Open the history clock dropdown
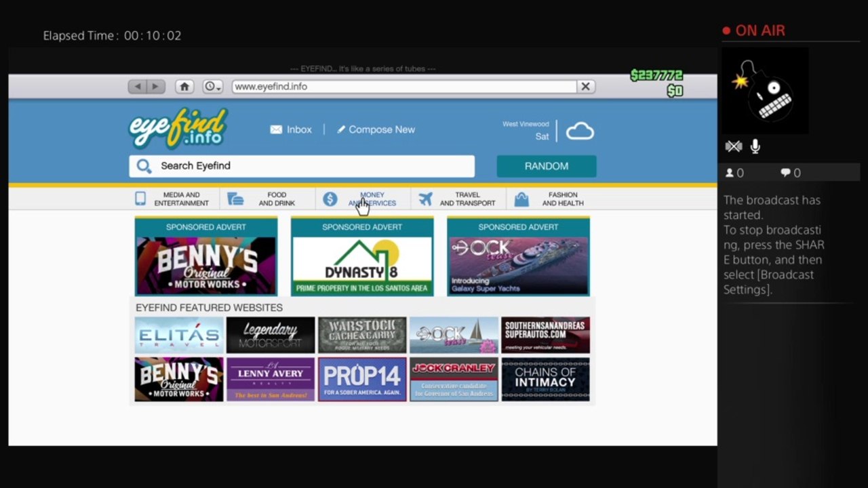Image resolution: width=868 pixels, height=488 pixels. coord(213,87)
